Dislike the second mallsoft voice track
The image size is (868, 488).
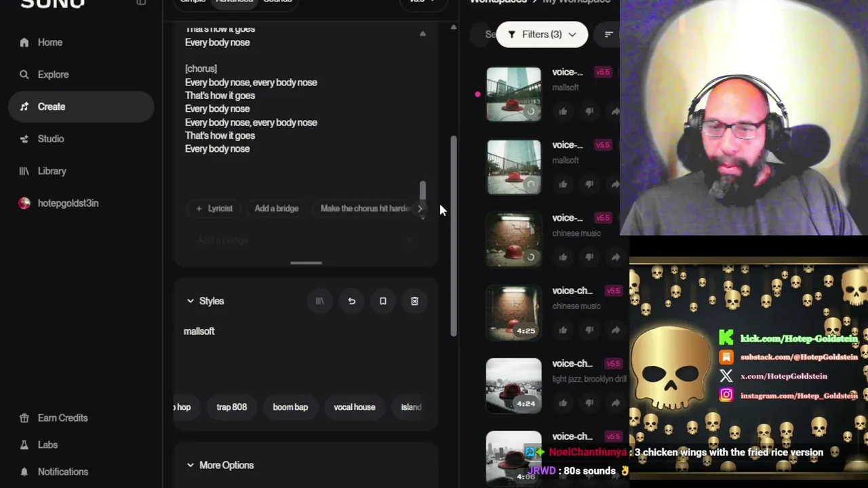click(x=589, y=184)
